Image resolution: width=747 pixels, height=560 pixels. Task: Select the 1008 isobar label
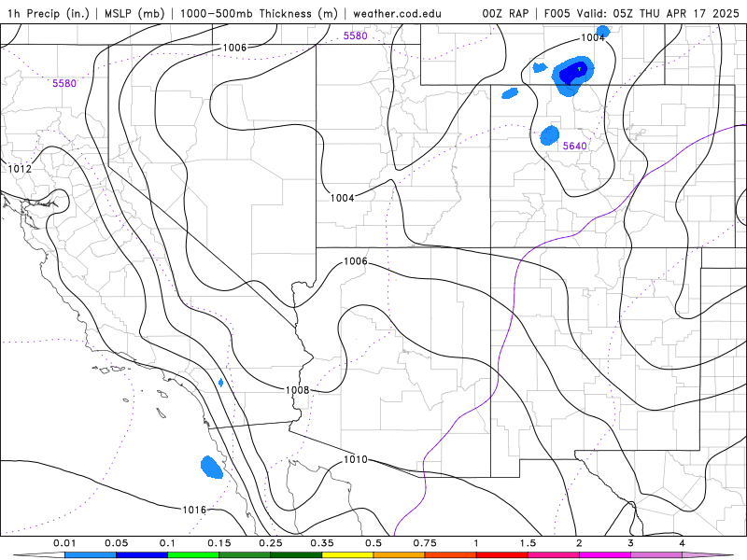click(297, 390)
